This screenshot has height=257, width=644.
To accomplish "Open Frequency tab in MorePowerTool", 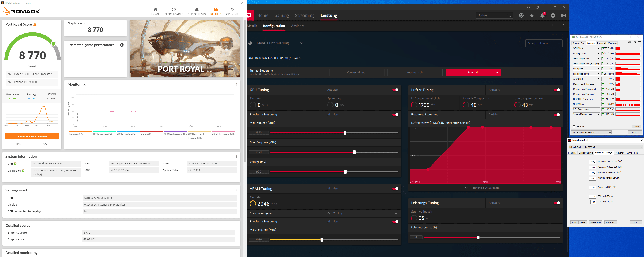I will [x=619, y=153].
